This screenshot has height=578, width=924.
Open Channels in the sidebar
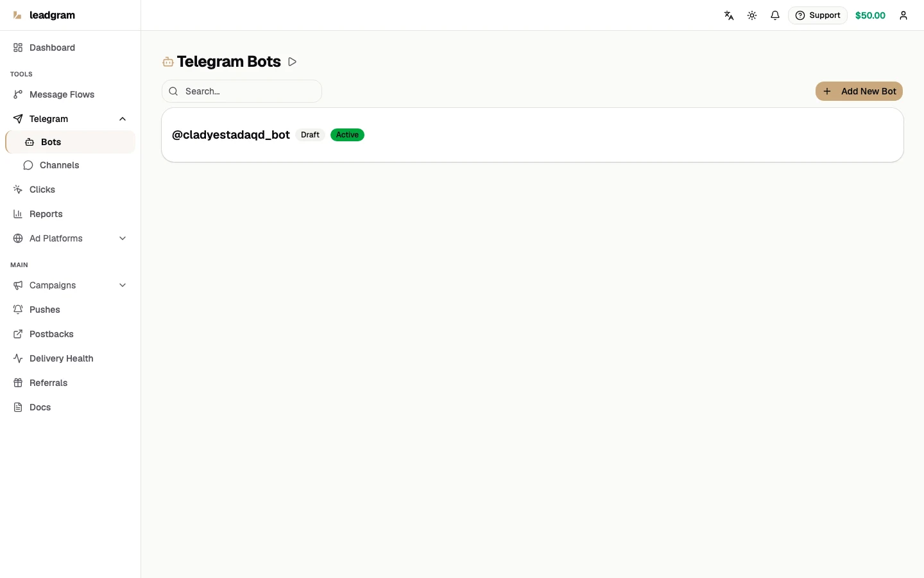tap(70, 165)
